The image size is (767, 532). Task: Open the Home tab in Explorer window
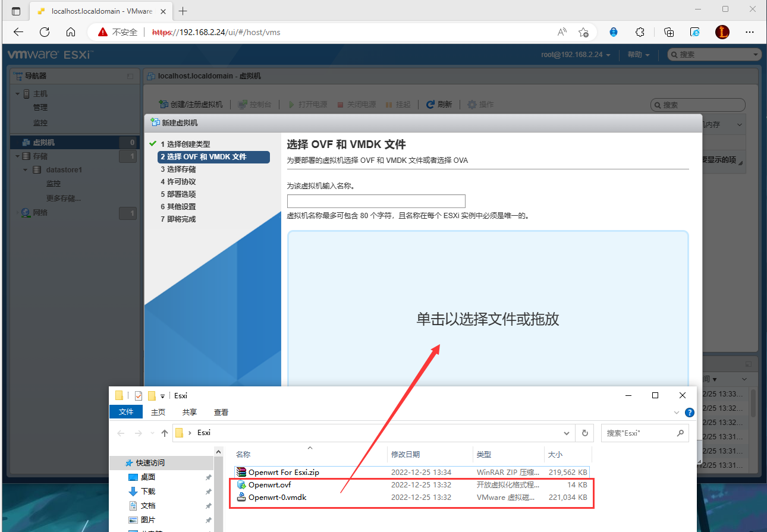pos(158,412)
